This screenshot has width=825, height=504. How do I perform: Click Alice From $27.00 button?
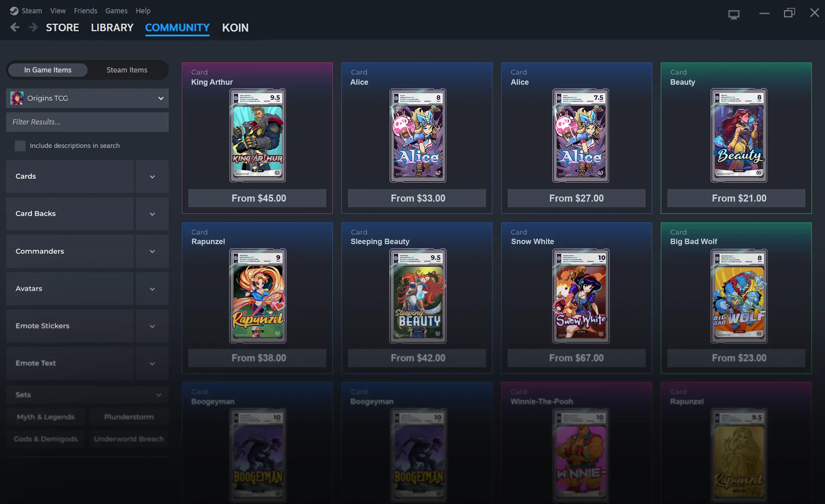coord(576,198)
